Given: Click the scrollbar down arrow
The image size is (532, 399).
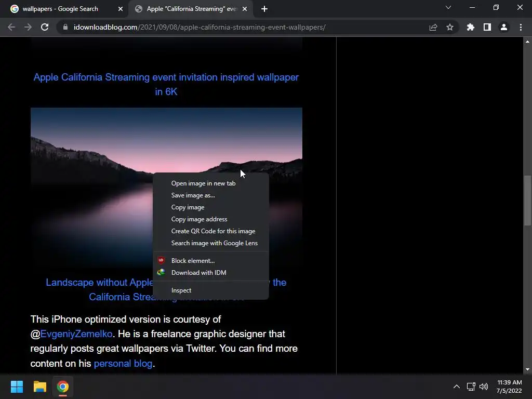Looking at the screenshot, I should (527, 369).
